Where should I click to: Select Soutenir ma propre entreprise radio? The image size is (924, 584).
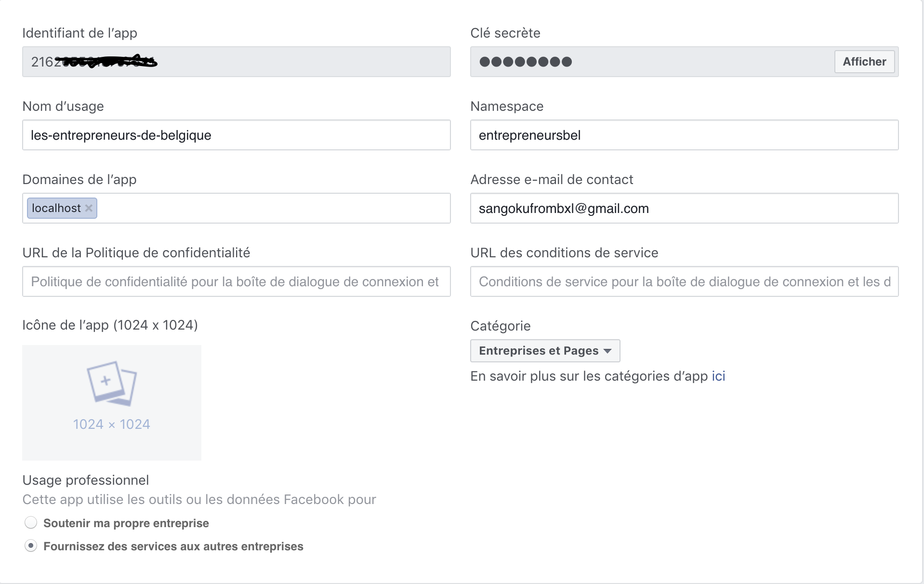[x=31, y=523]
